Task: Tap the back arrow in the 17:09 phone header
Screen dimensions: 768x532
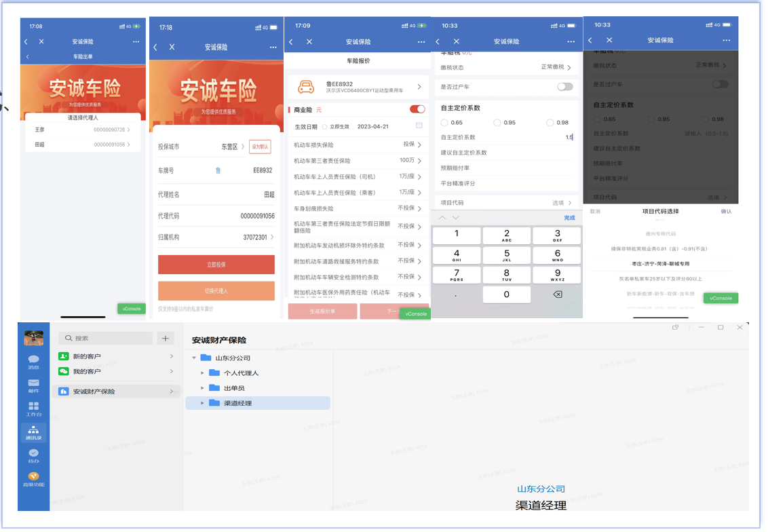Action: coord(291,41)
